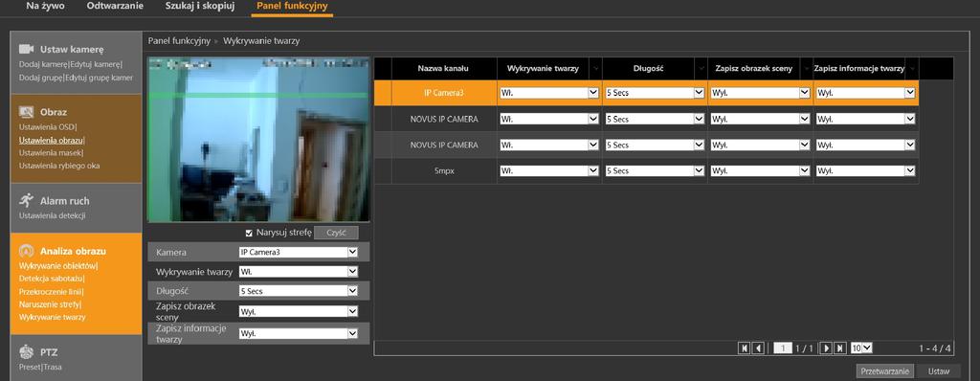The image size is (980, 381).
Task: Open Wykrywanie twarzy dropdown in IP Camera3 row
Action: pos(549,93)
